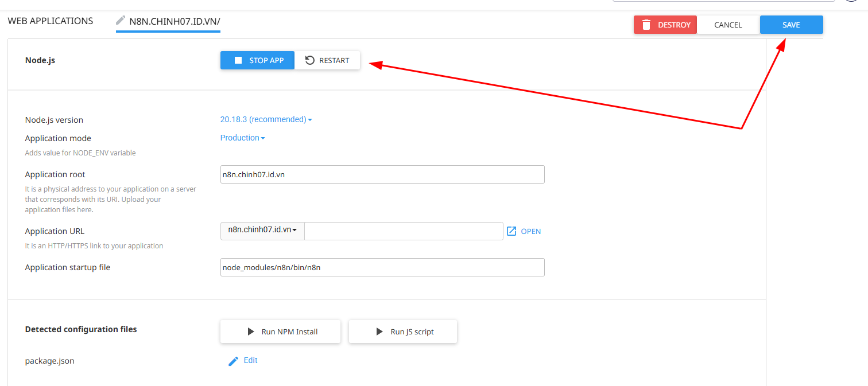This screenshot has height=386, width=868.
Task: Click the Application root input field
Action: pyautogui.click(x=382, y=174)
